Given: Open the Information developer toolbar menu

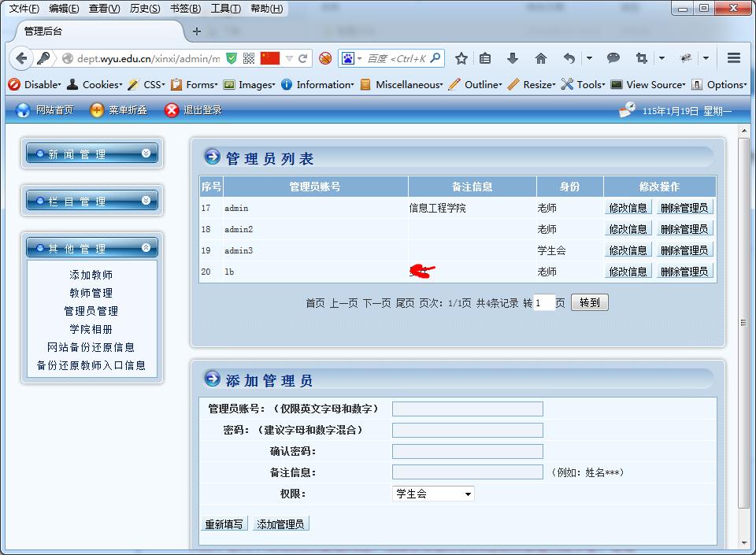Looking at the screenshot, I should pos(317,85).
